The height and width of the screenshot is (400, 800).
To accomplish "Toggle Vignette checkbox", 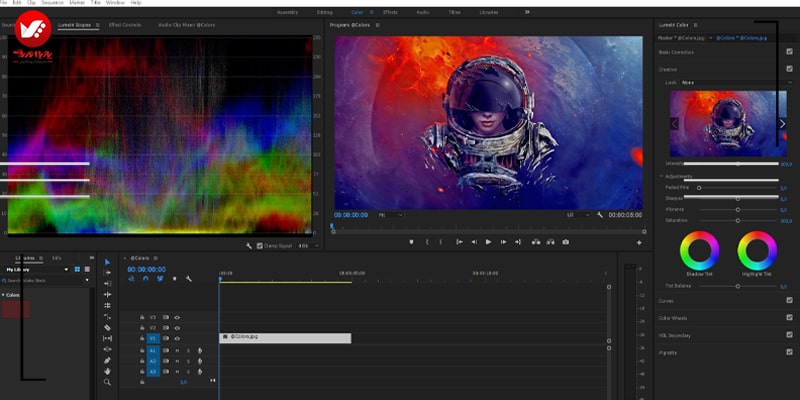I will (x=790, y=352).
